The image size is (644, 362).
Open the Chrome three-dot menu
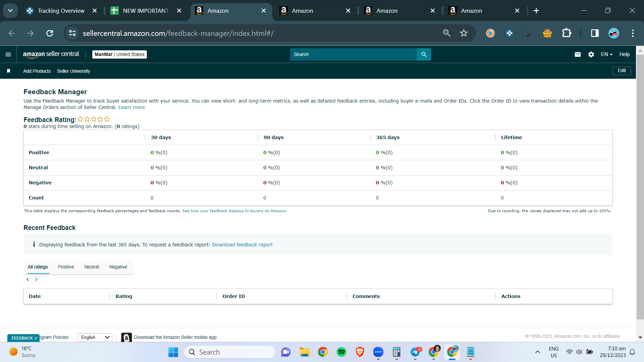click(633, 33)
